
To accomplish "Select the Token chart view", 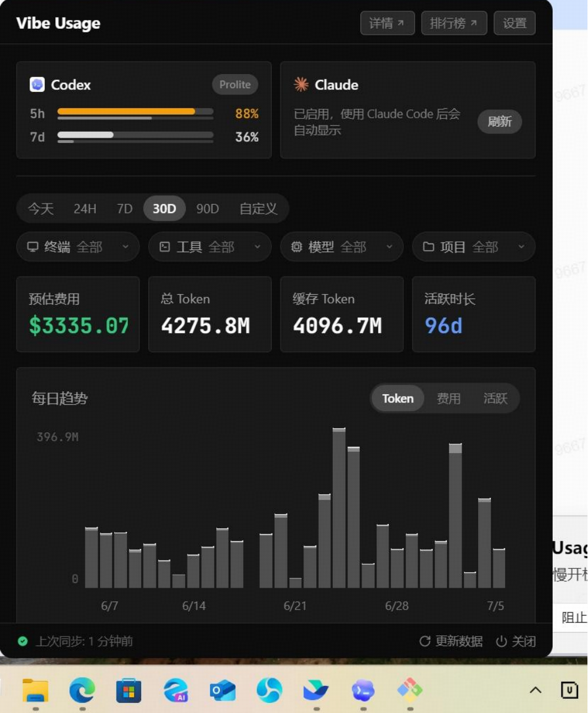I will (398, 398).
